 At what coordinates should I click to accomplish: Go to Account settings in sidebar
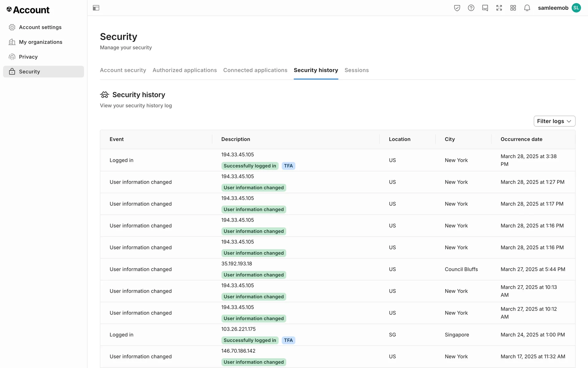[40, 27]
